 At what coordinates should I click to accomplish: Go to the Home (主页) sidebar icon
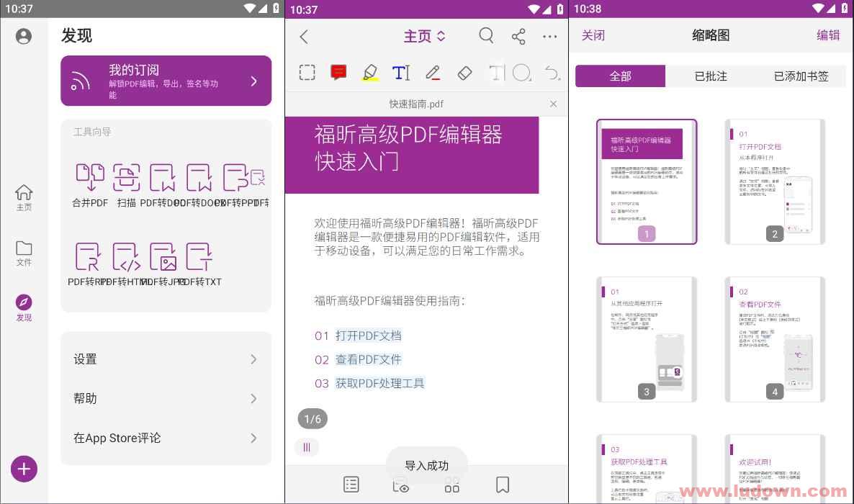click(24, 198)
